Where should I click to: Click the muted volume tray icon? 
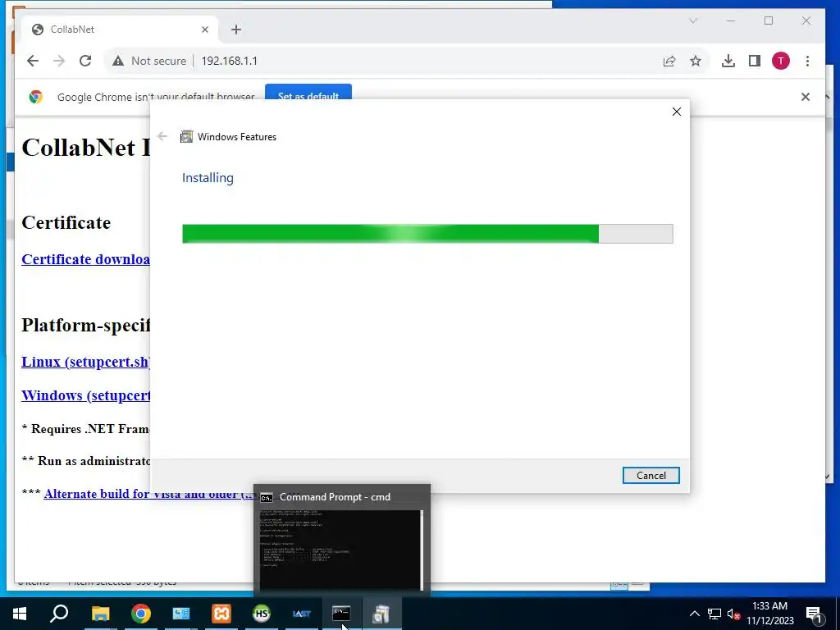click(733, 614)
